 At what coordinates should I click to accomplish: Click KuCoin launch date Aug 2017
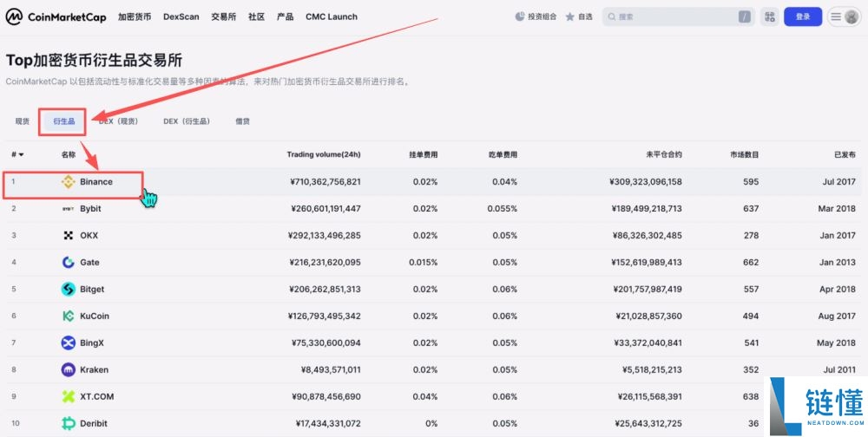tap(838, 316)
